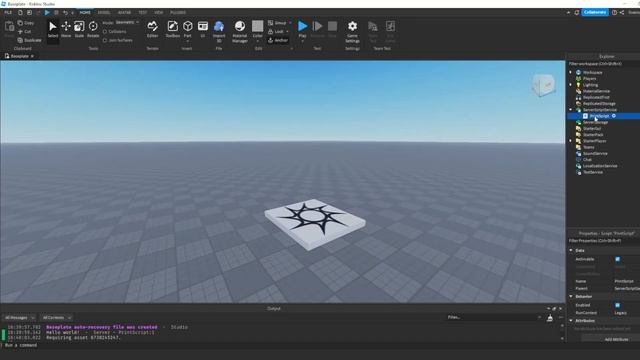This screenshot has width=640, height=360.
Task: Click the Run a command bar
Action: tap(282, 345)
